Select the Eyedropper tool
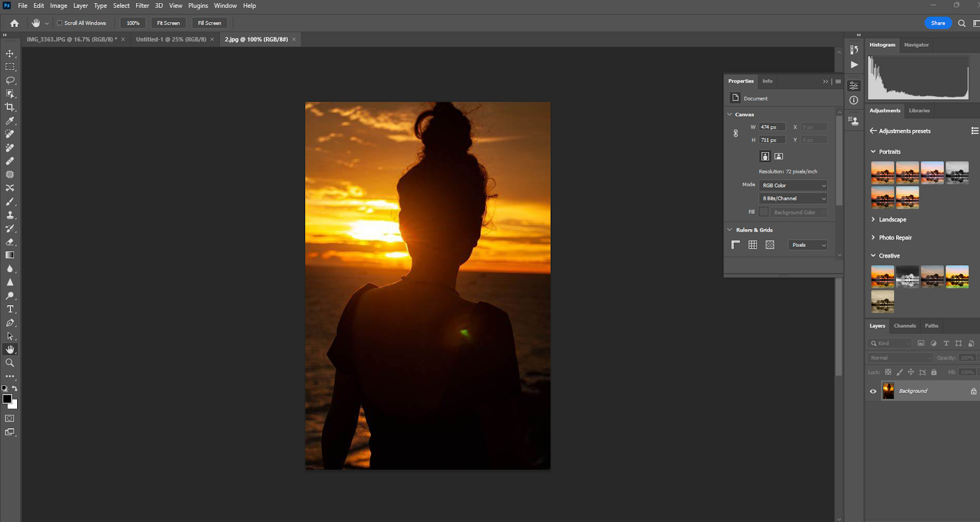This screenshot has width=980, height=522. [x=10, y=121]
